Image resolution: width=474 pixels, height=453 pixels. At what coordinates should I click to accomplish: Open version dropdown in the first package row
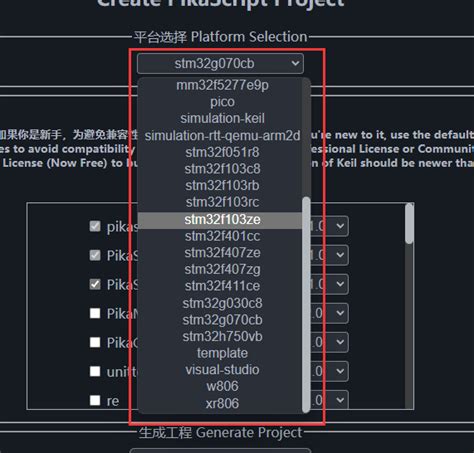(328, 226)
